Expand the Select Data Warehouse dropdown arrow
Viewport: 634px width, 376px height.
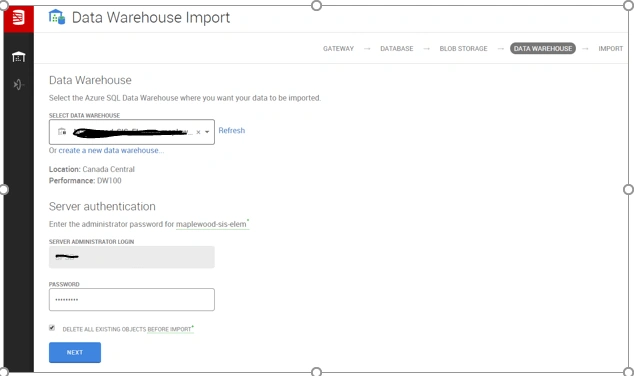tap(207, 132)
